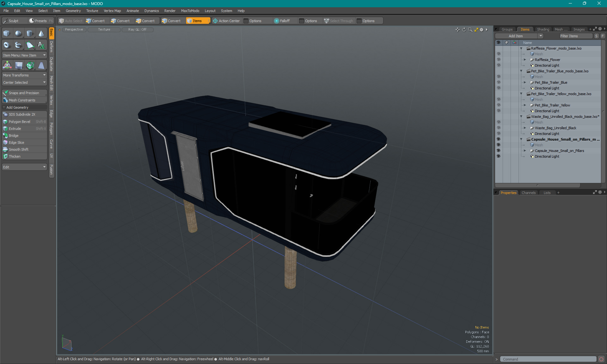The height and width of the screenshot is (364, 607).
Task: Open the Render menu
Action: click(170, 11)
